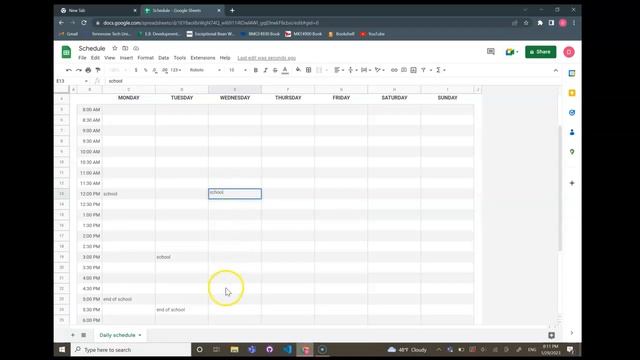The width and height of the screenshot is (640, 360).
Task: Open the Edit menu
Action: click(95, 58)
